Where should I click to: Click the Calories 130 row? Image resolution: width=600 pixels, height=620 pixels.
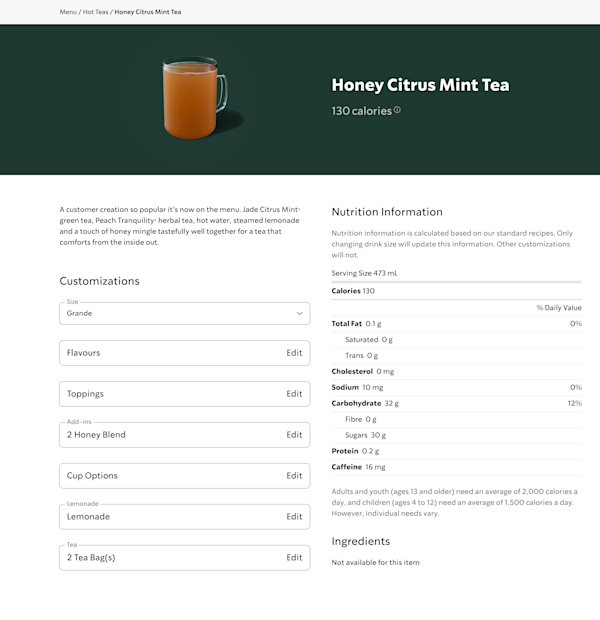point(456,291)
